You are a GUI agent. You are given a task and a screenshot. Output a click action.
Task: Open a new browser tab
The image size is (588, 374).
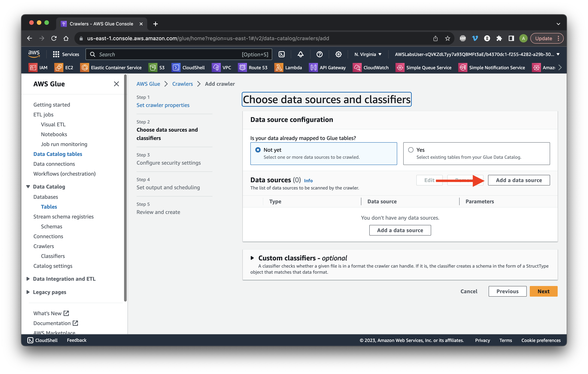(155, 24)
